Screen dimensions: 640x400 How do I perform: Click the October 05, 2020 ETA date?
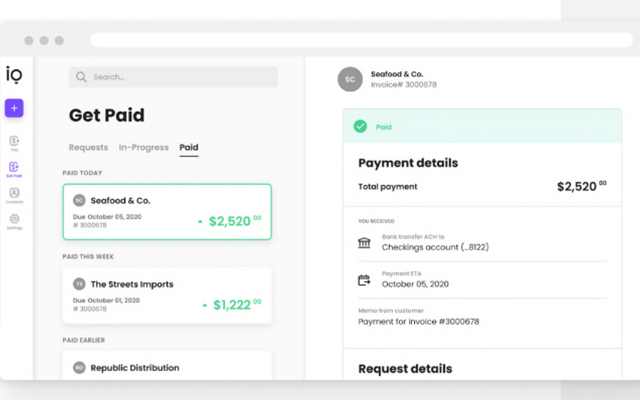(x=415, y=284)
